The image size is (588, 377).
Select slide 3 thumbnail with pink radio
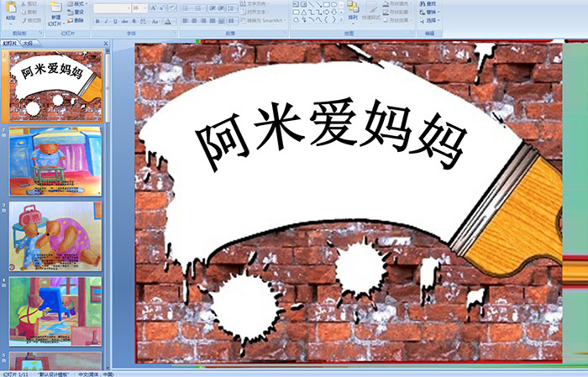tap(55, 236)
